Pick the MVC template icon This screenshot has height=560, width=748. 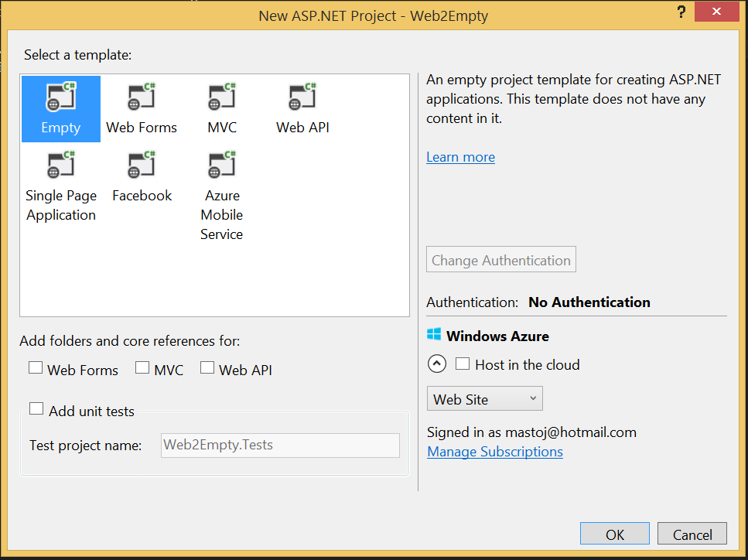click(x=222, y=97)
